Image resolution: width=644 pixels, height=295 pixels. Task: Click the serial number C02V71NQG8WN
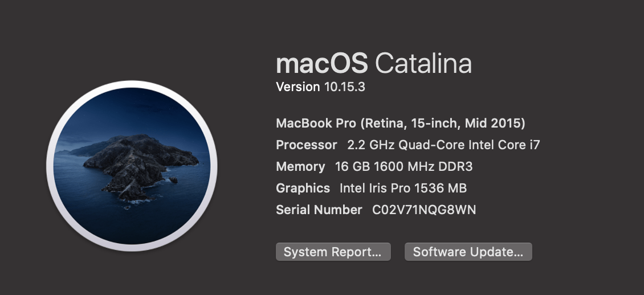coord(424,210)
